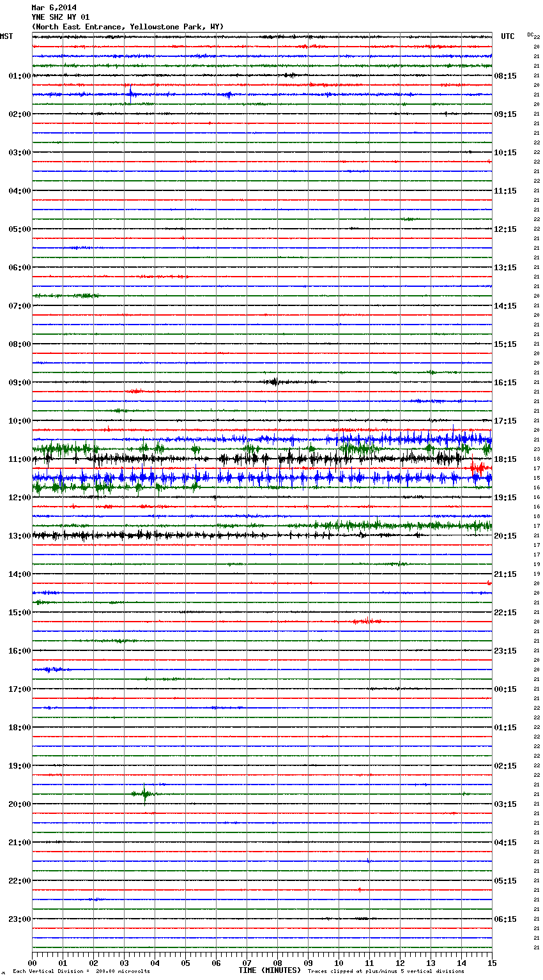
Task: Select the "10:00" MST time label
Action: point(20,421)
